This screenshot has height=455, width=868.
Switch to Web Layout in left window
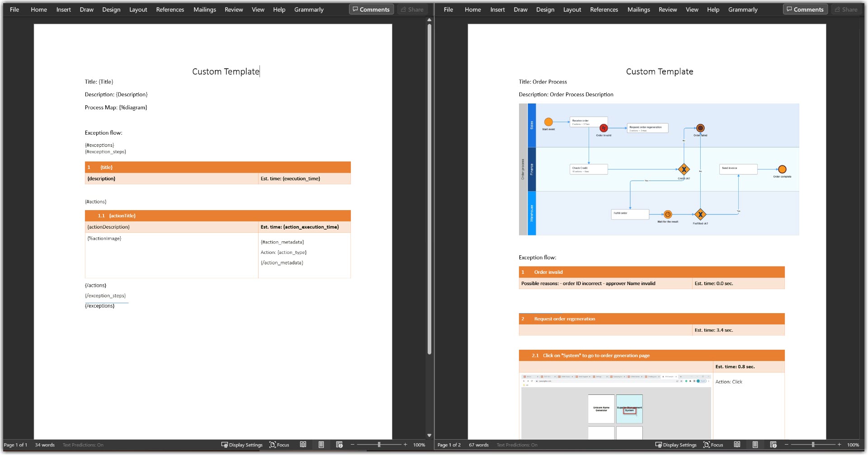pos(340,445)
